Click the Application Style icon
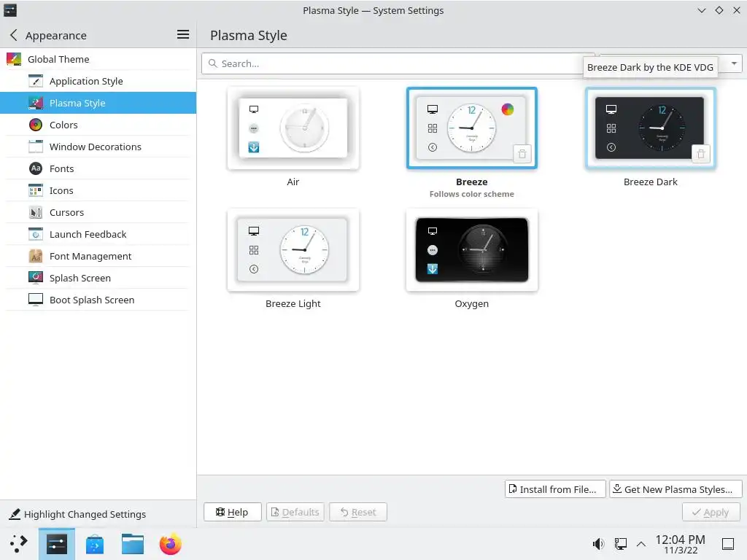747x560 pixels. pyautogui.click(x=36, y=81)
